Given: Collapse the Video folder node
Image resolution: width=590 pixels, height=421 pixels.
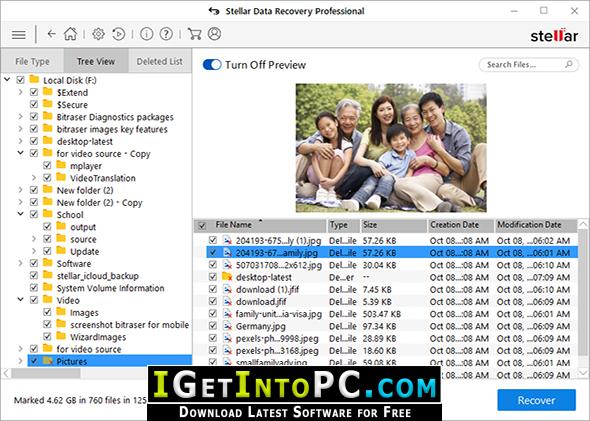Looking at the screenshot, I should point(21,300).
